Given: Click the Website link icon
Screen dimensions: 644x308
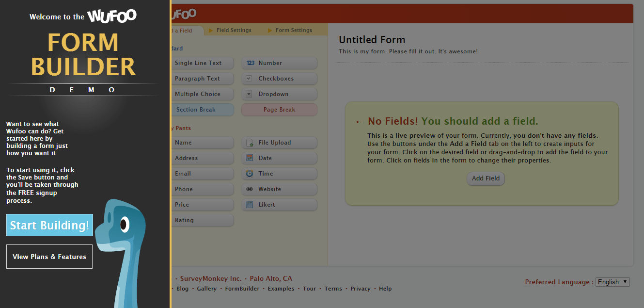Looking at the screenshot, I should tap(250, 189).
